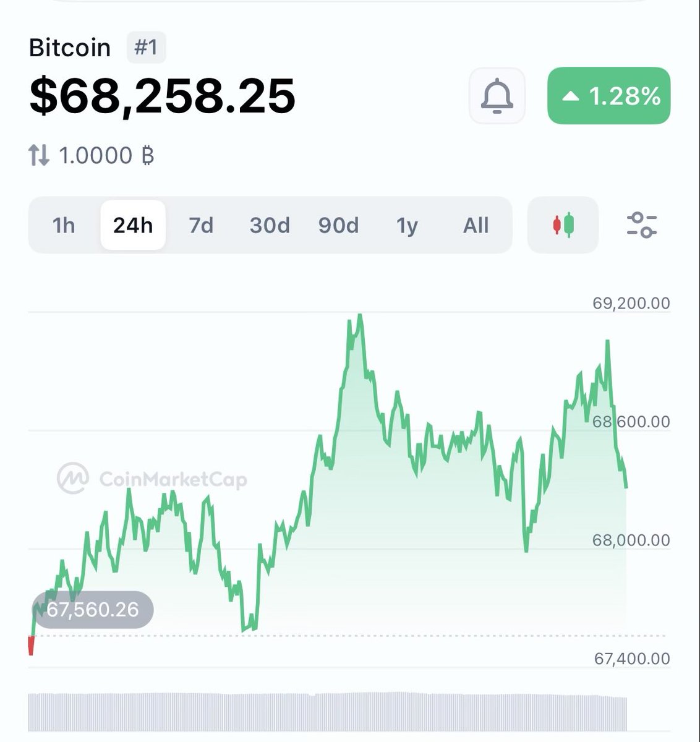This screenshot has width=700, height=742.
Task: Tap the $68,258.25 price value
Action: coord(163,96)
